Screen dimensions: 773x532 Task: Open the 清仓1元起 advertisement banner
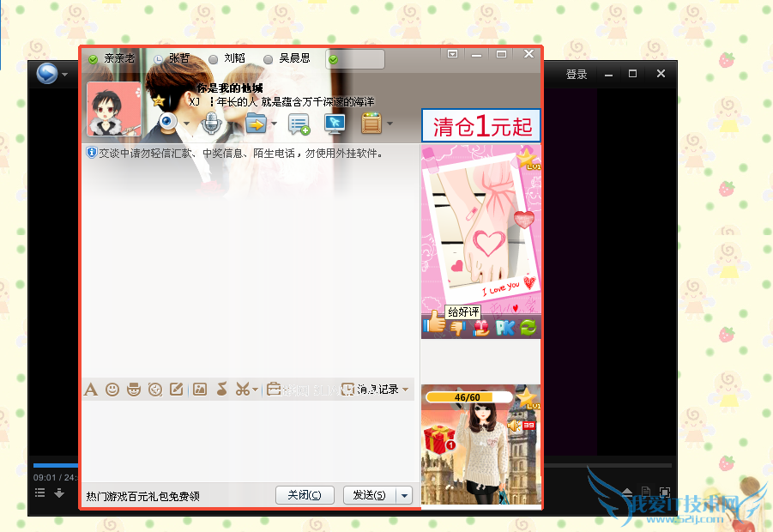[x=481, y=126]
